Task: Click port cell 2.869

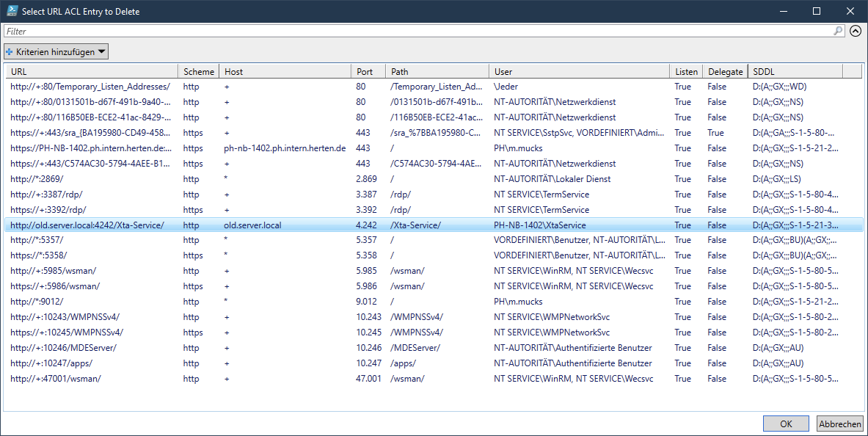Action: [x=366, y=179]
